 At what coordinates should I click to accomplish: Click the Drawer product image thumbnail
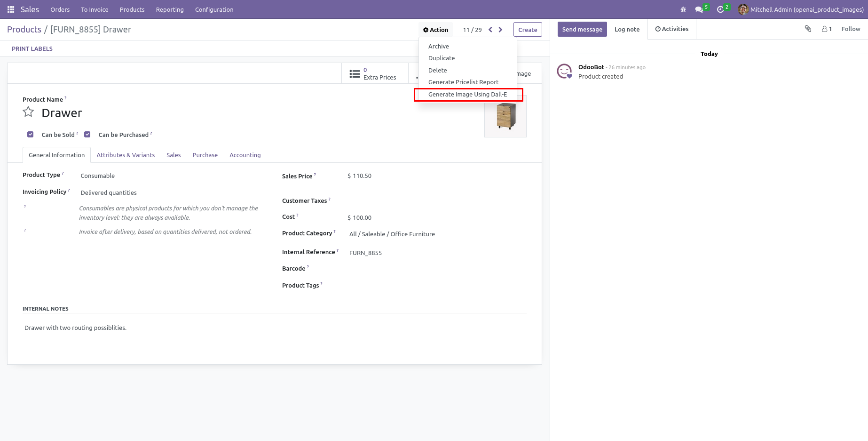pos(505,116)
